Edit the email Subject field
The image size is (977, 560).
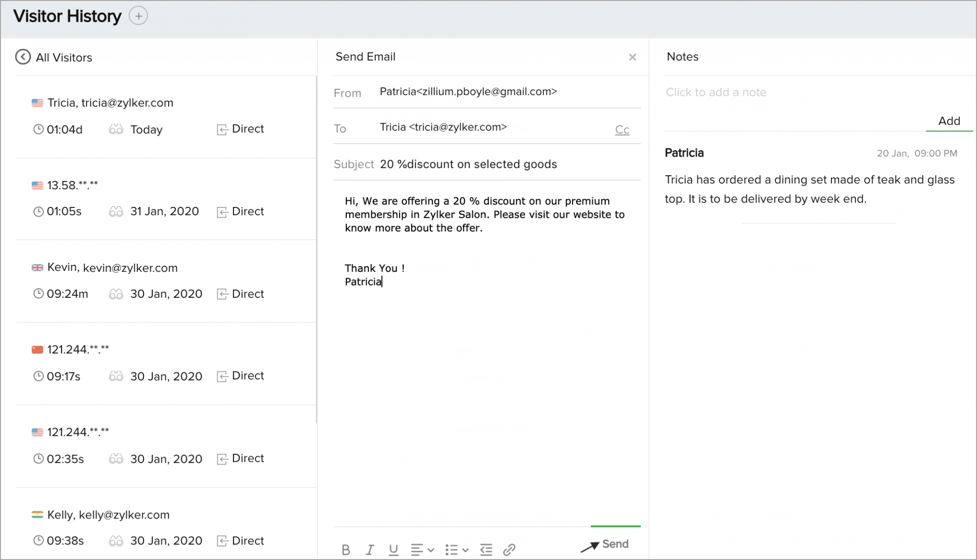click(508, 165)
